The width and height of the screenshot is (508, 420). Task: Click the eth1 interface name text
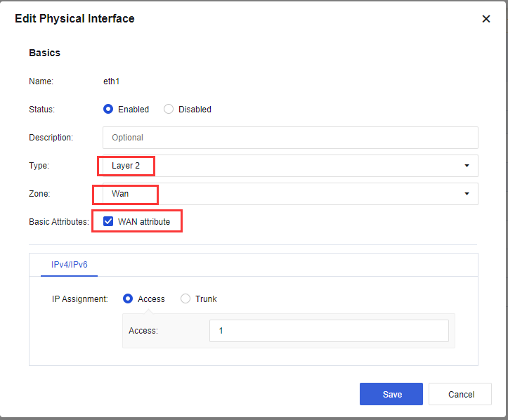112,81
